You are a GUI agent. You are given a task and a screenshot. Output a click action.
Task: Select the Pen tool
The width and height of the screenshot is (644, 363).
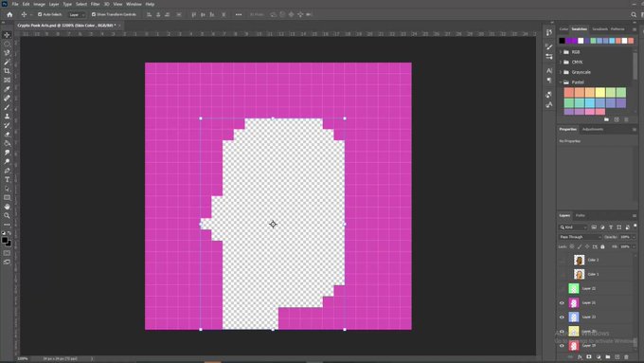coord(7,171)
